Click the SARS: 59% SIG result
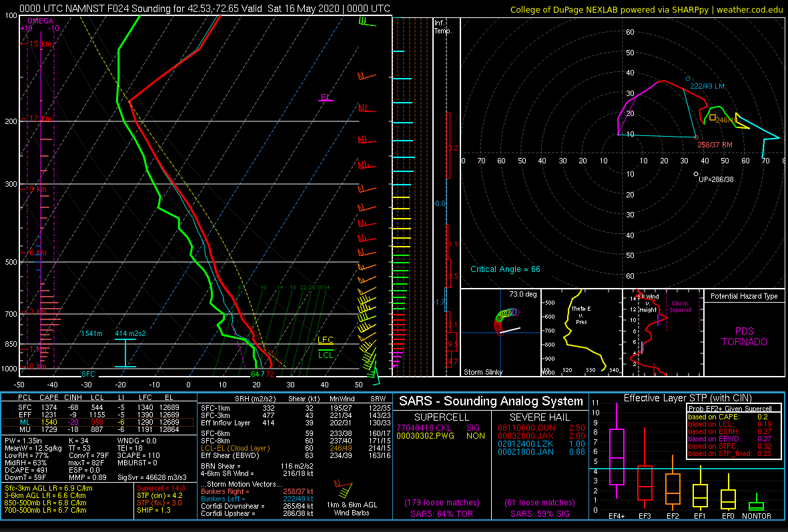Viewport: 788px width, 532px height. pos(540,514)
